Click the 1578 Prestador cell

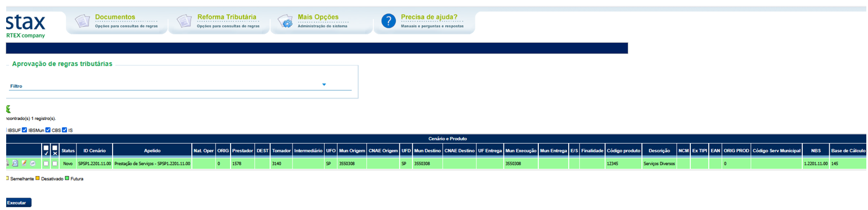point(242,163)
